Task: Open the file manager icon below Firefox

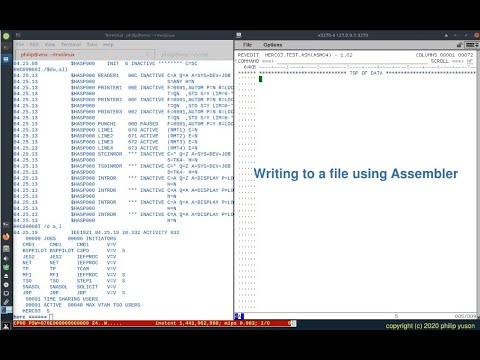Action: [6, 248]
